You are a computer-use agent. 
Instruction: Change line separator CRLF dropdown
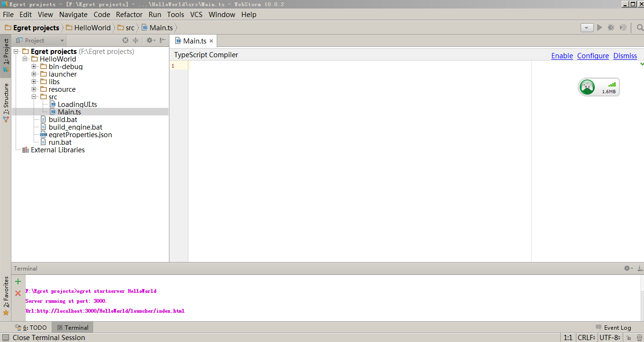(x=586, y=338)
